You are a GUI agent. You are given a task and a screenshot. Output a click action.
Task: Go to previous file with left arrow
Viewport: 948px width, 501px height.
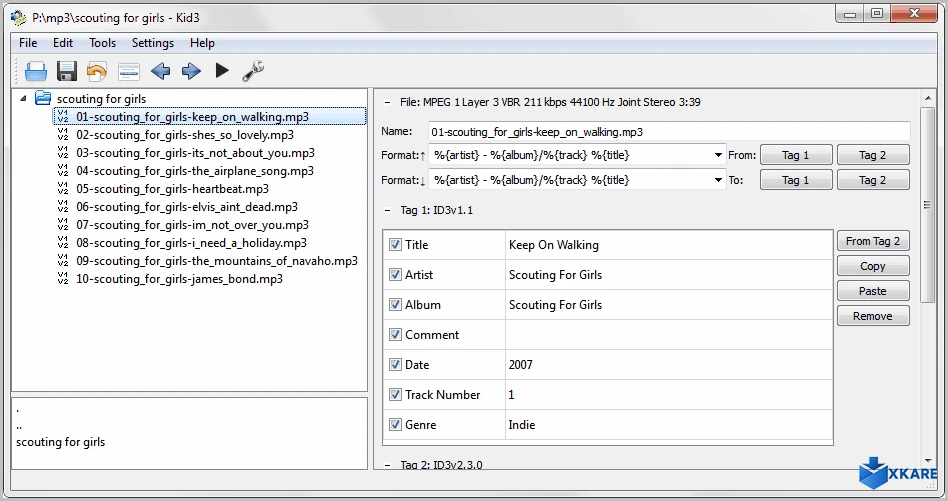click(x=160, y=71)
